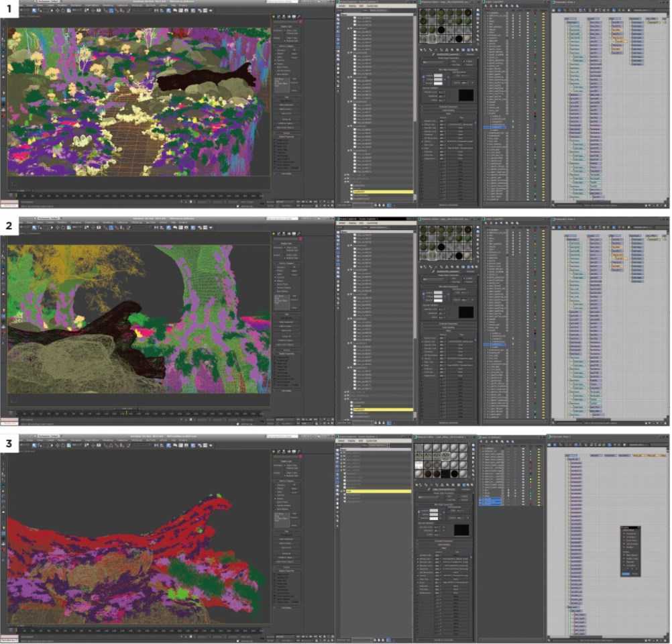Select black sphere in bottom row, top sample slots

coord(459,39)
